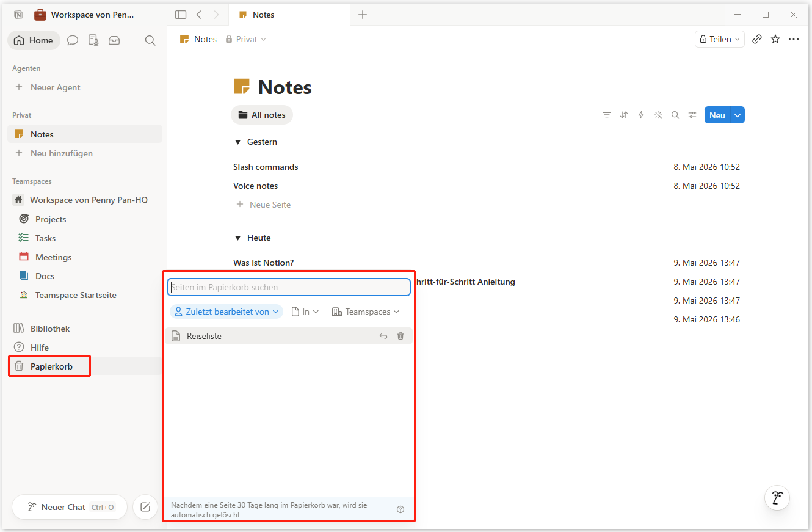The width and height of the screenshot is (812, 532).
Task: Open the Workspace von Pen... switcher
Action: pos(84,15)
